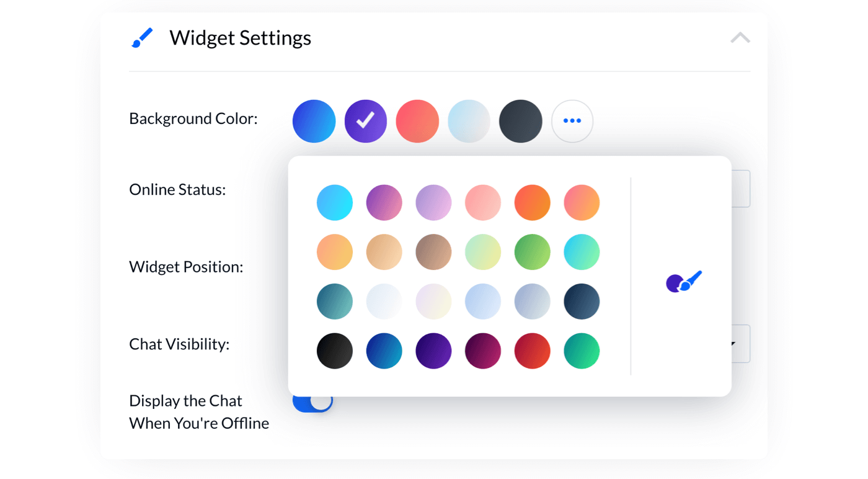Viewport: 868px width, 479px height.
Task: Select the pale gradient background swatch
Action: 469,121
